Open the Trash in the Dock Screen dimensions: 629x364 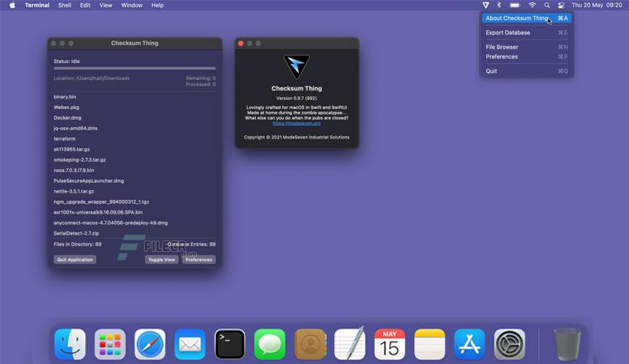pos(567,344)
